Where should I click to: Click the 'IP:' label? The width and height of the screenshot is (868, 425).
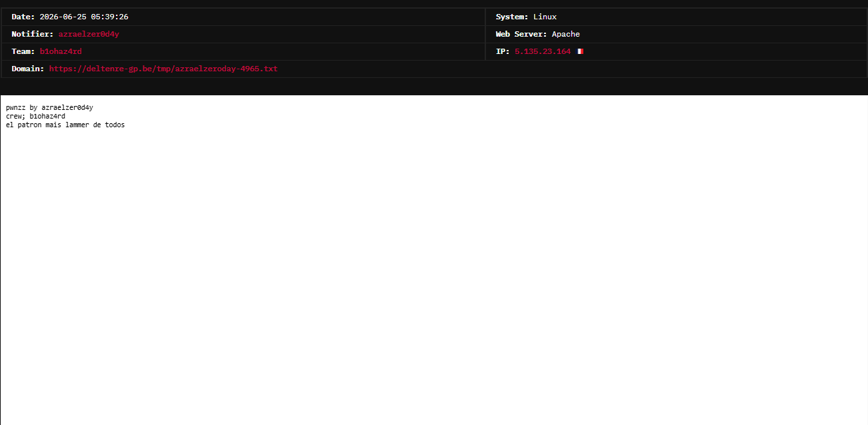[x=503, y=51]
